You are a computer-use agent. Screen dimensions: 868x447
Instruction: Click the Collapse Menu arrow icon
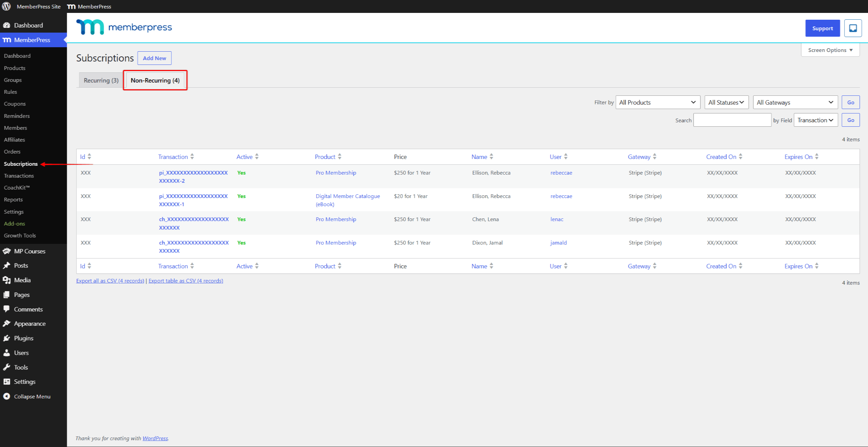coord(6,396)
